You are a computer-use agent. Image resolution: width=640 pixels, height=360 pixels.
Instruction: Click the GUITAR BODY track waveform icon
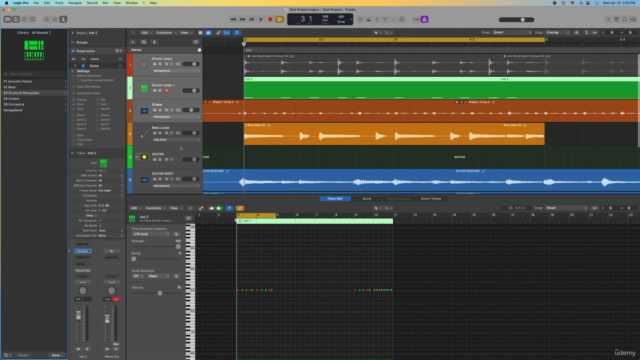click(x=144, y=180)
